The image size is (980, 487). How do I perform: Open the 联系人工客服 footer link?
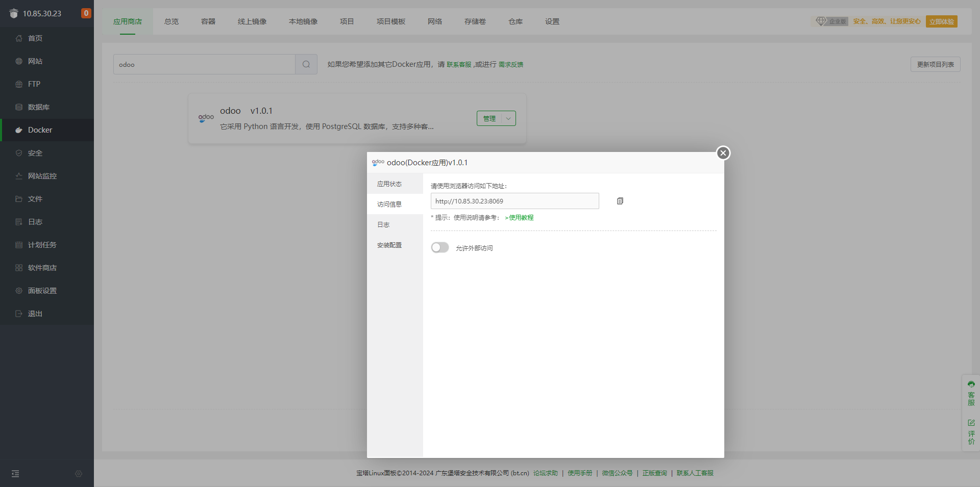[695, 473]
